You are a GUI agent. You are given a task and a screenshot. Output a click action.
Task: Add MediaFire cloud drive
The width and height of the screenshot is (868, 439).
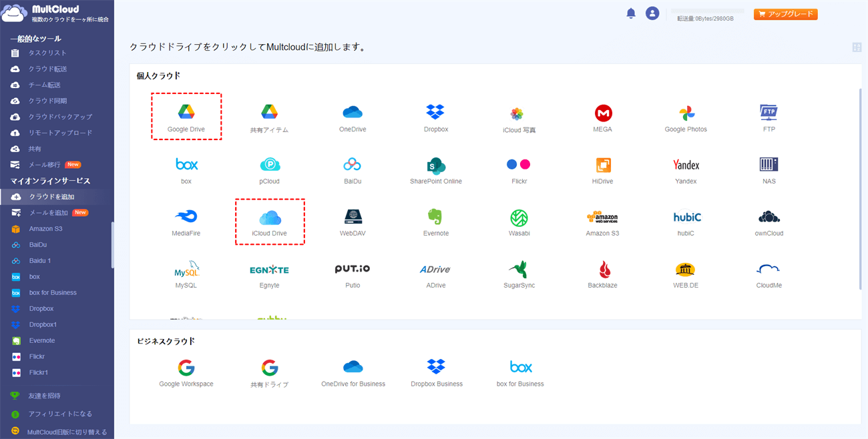tap(186, 222)
